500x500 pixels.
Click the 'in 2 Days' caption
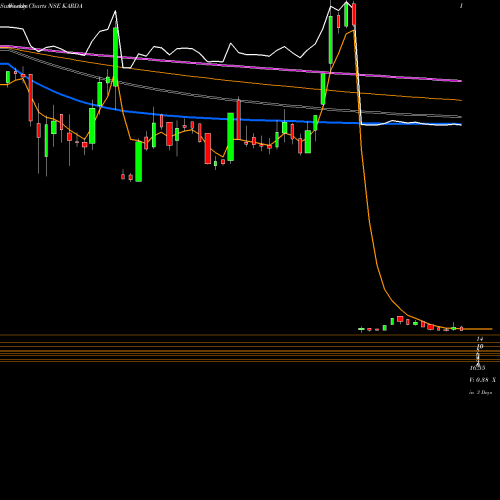click(480, 393)
